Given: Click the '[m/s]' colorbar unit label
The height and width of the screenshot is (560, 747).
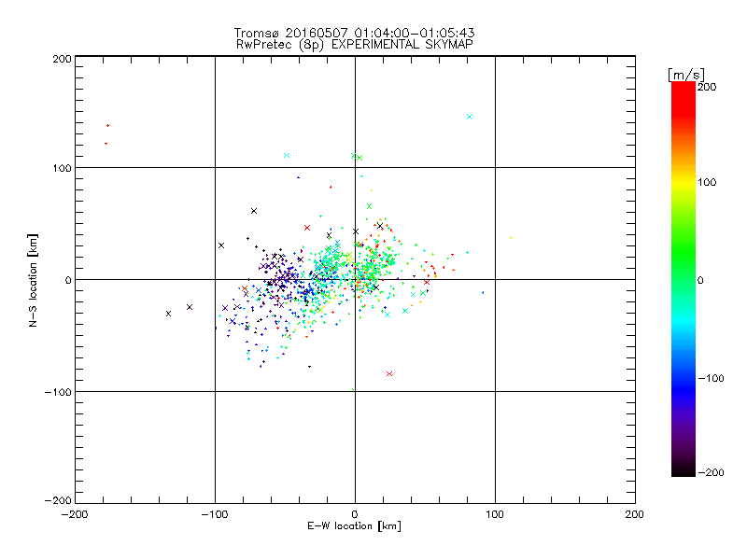Looking at the screenshot, I should point(686,75).
